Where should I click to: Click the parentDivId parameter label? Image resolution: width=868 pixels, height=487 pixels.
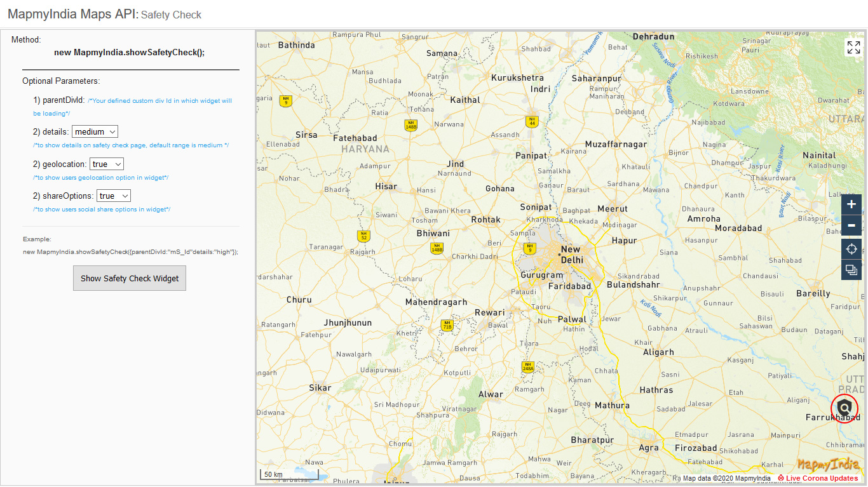[63, 100]
